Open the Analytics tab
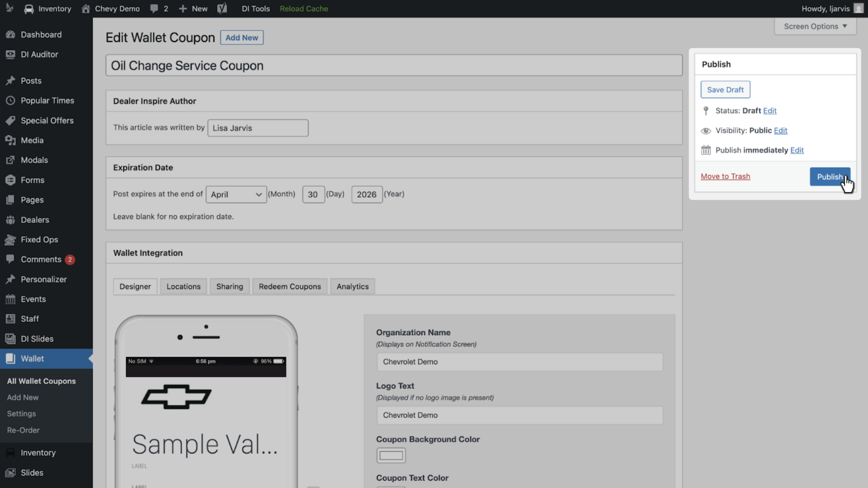The height and width of the screenshot is (488, 868). pyautogui.click(x=353, y=286)
